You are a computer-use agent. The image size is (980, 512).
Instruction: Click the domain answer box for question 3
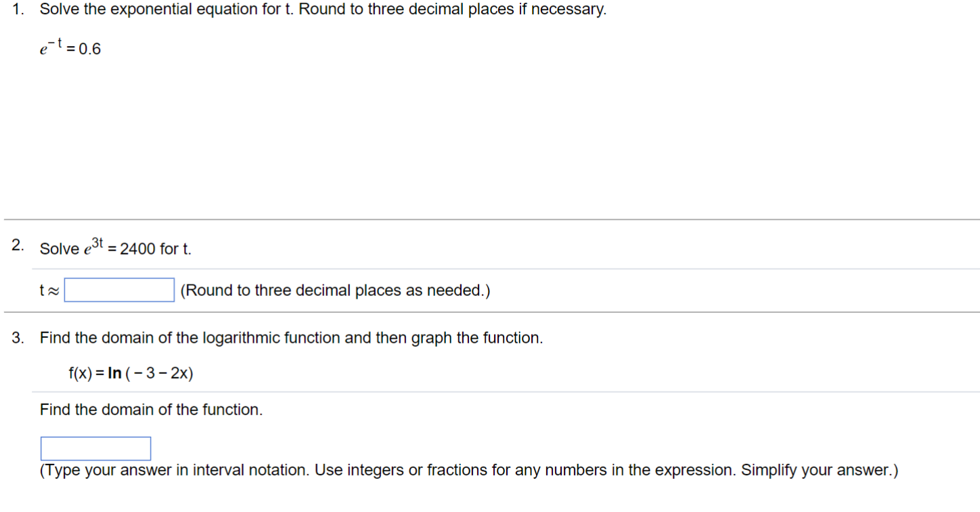(95, 448)
